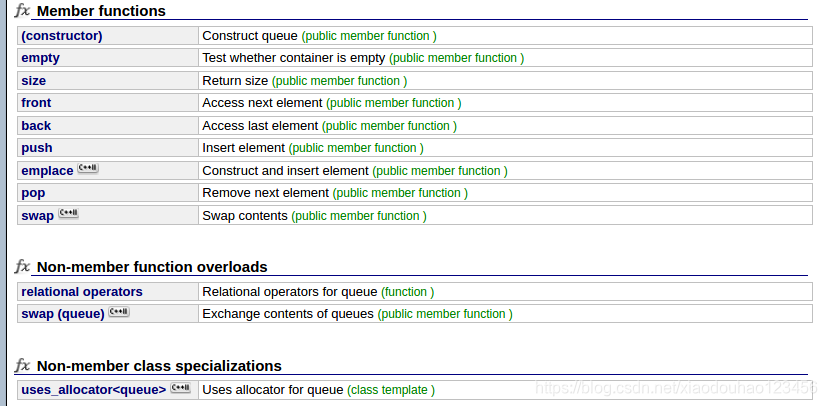Click the Member functions heading

101,11
